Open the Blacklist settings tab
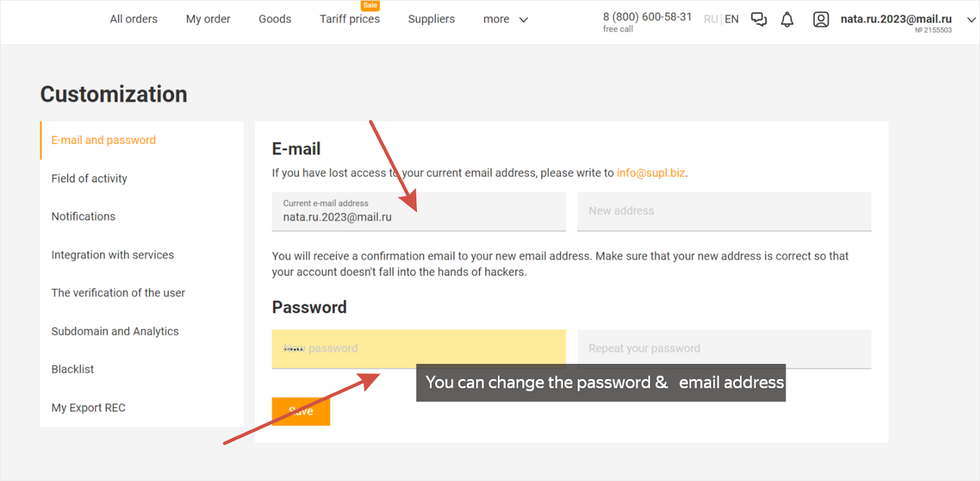The width and height of the screenshot is (980, 481). coord(73,370)
